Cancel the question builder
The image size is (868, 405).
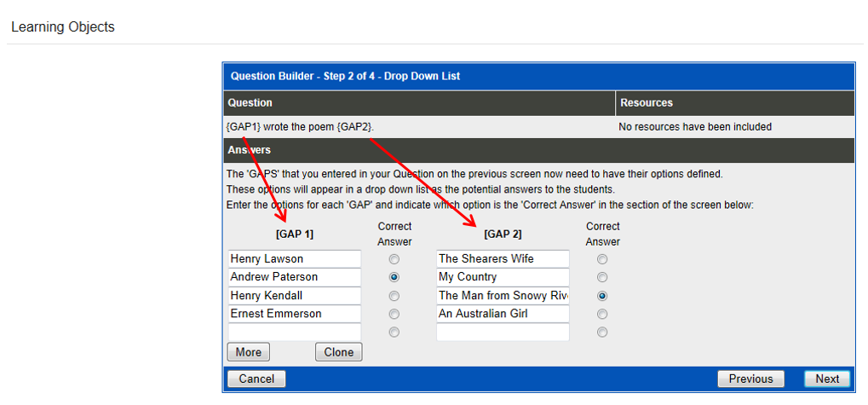tap(256, 379)
